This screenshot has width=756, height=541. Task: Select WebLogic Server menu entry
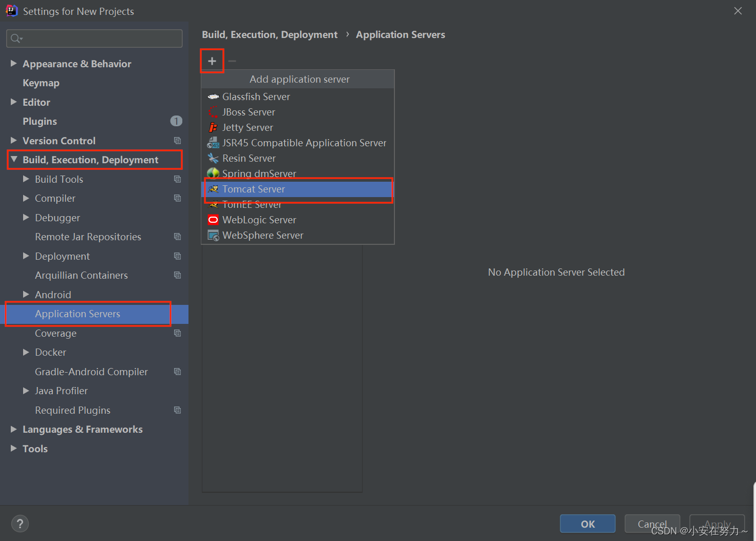pyautogui.click(x=298, y=220)
